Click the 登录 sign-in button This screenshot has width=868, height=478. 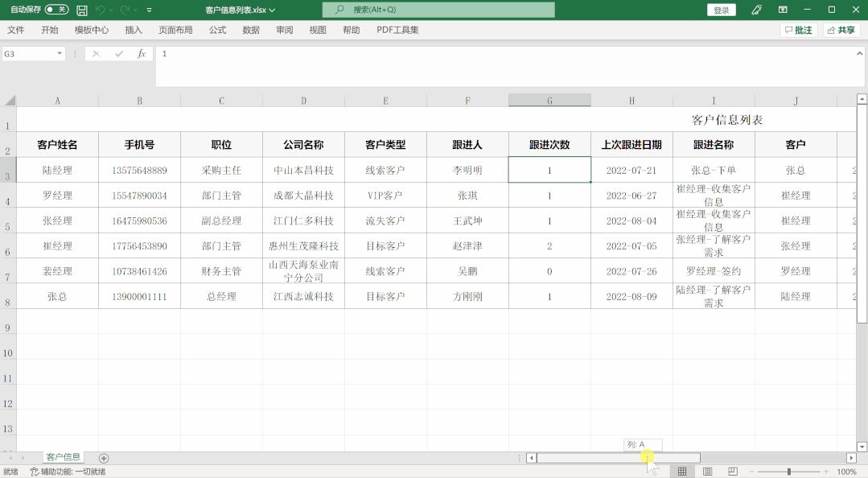pos(722,10)
